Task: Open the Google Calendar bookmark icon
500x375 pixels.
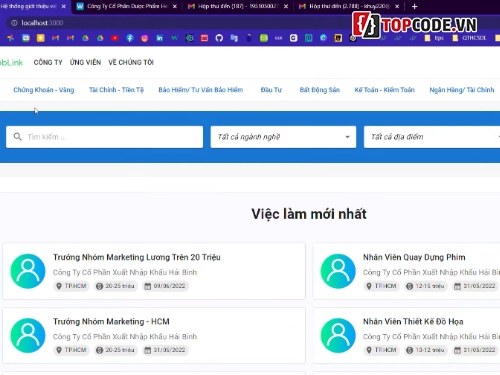Action: (26, 38)
